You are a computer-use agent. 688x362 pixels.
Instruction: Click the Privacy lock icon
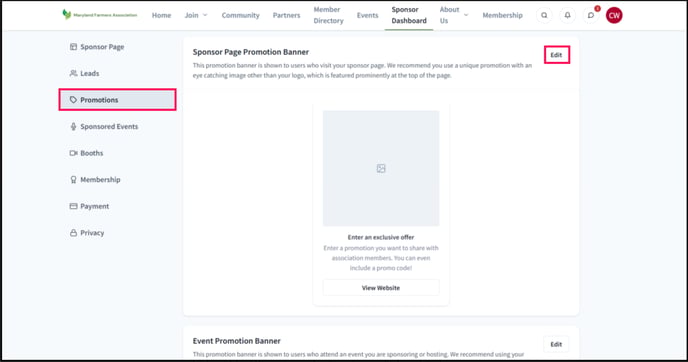click(x=73, y=233)
